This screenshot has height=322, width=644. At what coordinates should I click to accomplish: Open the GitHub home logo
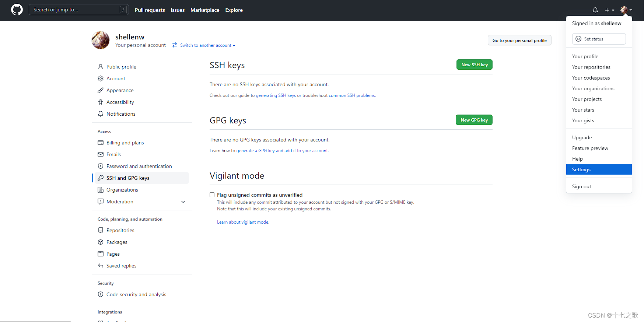[17, 10]
